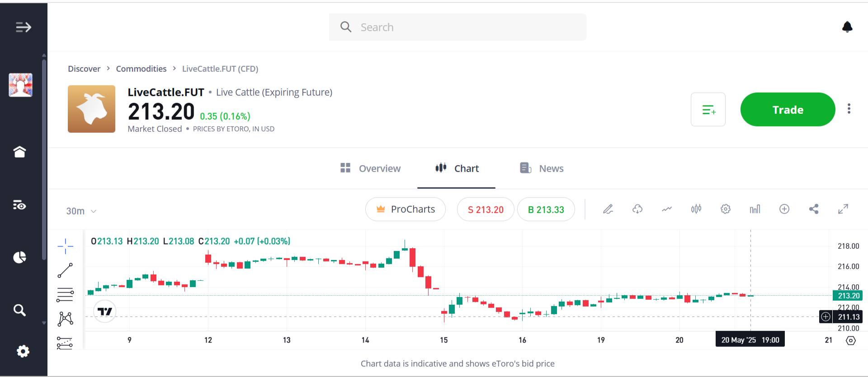
Task: Open the 30m timeframe dropdown
Action: [81, 211]
